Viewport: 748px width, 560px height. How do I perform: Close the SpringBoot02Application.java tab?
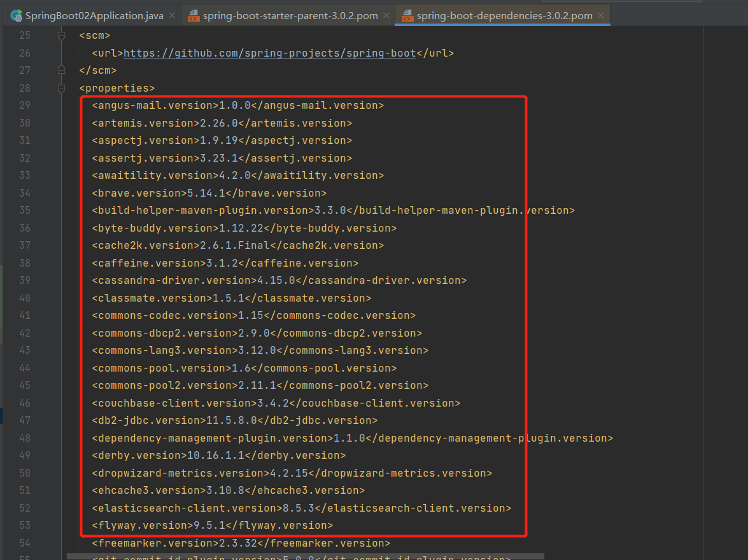[172, 16]
